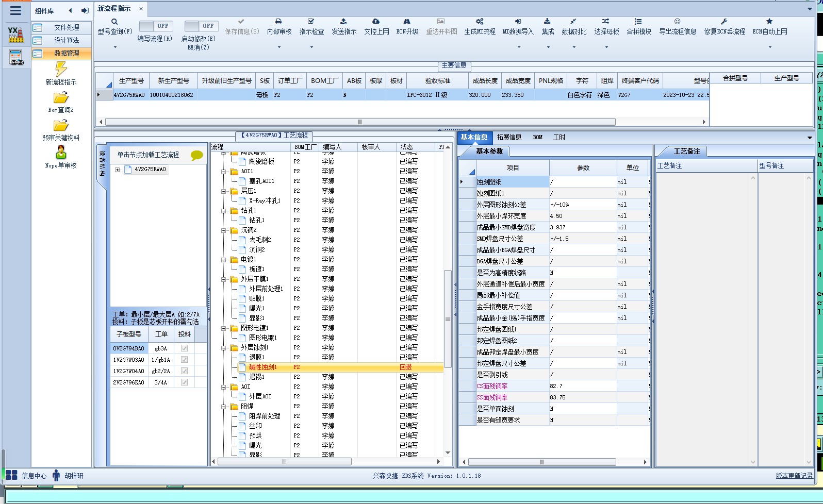Screen dimensions: 823x504
Task: Pin the 组件库 panel arrow icon
Action: click(85, 10)
